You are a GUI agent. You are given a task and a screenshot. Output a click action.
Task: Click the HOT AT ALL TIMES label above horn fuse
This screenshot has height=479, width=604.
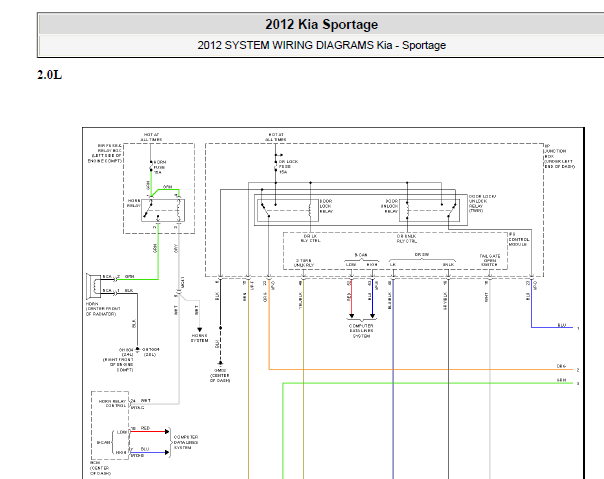151,137
